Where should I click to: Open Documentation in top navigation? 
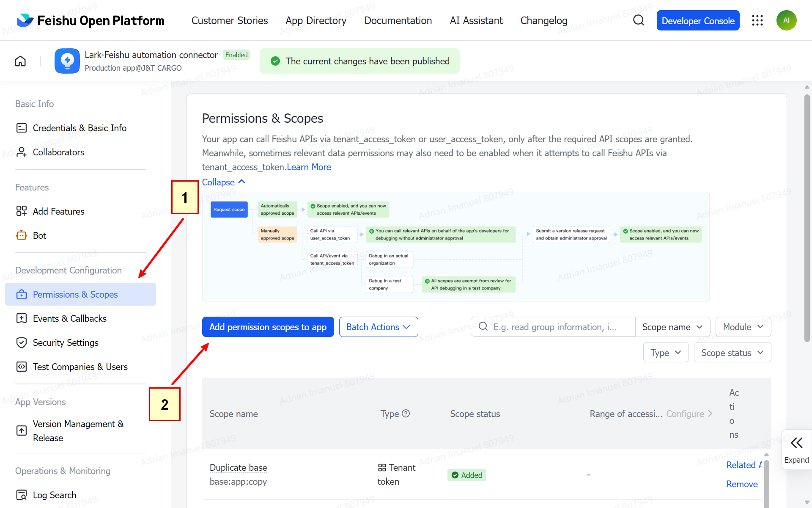pos(398,21)
